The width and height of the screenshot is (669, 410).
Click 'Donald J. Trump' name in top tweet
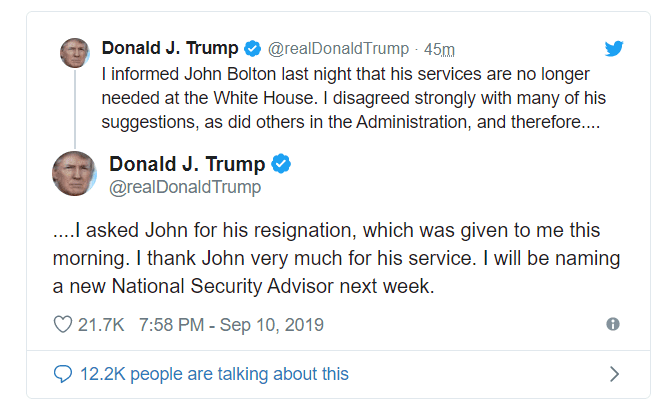(x=170, y=48)
